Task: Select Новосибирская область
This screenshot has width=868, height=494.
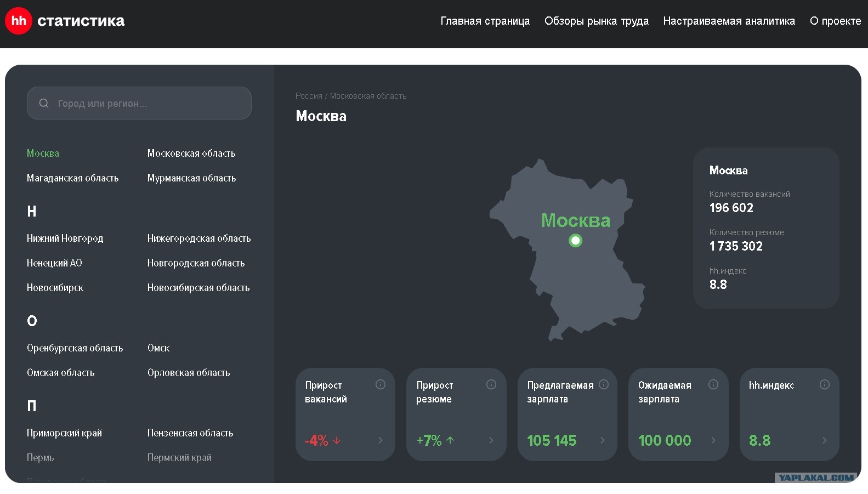Action: [x=198, y=288]
